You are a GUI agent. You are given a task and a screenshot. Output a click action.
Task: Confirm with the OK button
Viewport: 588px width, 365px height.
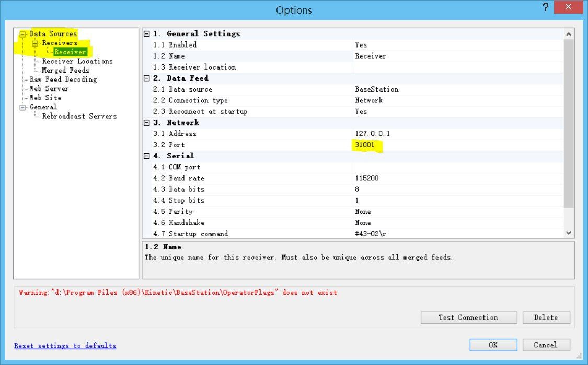point(493,345)
